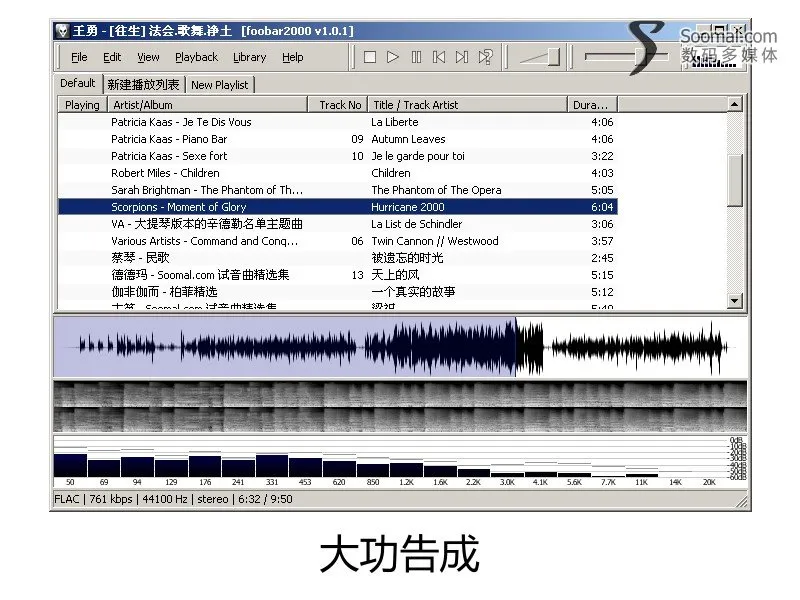Click the foobar2000 title bar icon
800x600 pixels.
click(62, 31)
